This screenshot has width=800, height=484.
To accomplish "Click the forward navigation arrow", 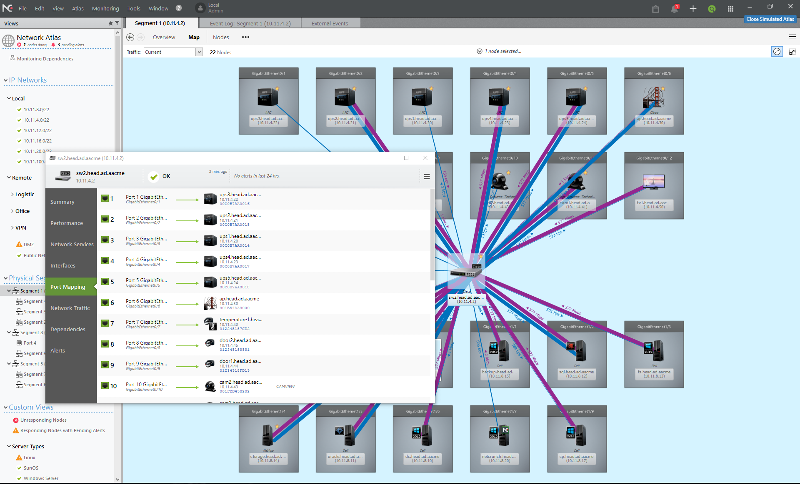I will 141,37.
